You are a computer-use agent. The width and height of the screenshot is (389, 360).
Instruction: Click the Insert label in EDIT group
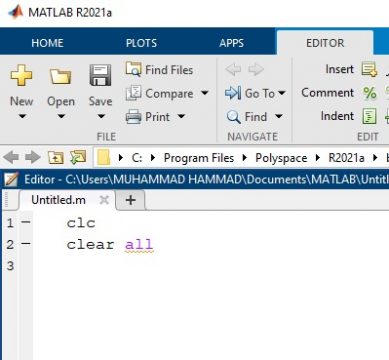339,69
